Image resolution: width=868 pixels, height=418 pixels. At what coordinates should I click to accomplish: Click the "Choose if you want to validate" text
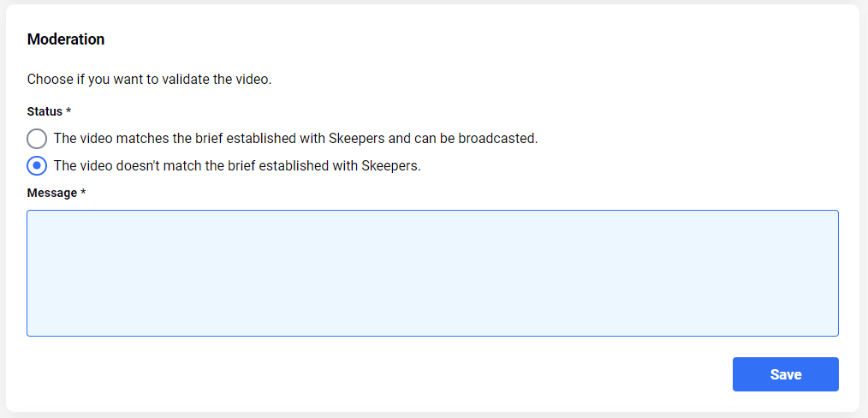(149, 81)
